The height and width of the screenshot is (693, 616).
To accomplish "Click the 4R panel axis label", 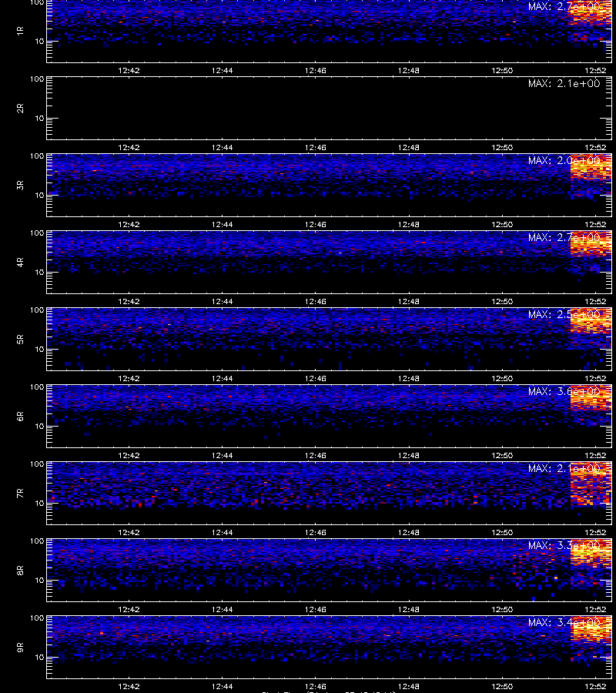I will (x=20, y=262).
